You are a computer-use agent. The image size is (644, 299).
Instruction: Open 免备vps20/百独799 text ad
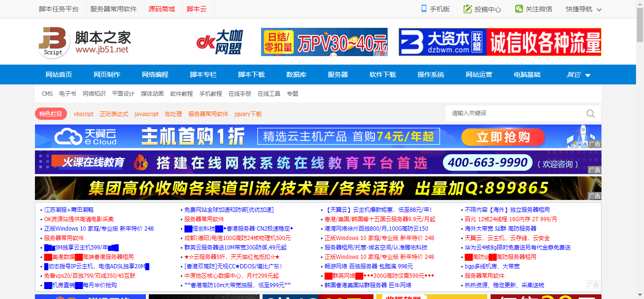[90, 275]
